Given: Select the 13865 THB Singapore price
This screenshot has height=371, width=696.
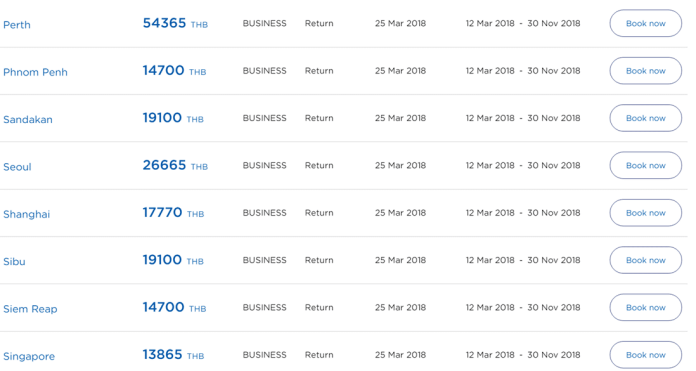Looking at the screenshot, I should point(173,355).
